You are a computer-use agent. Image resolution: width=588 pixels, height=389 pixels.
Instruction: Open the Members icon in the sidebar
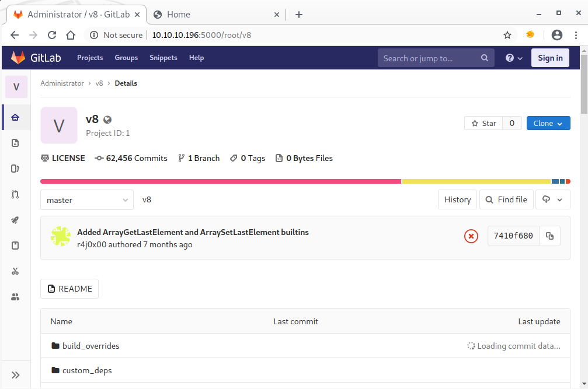(15, 297)
